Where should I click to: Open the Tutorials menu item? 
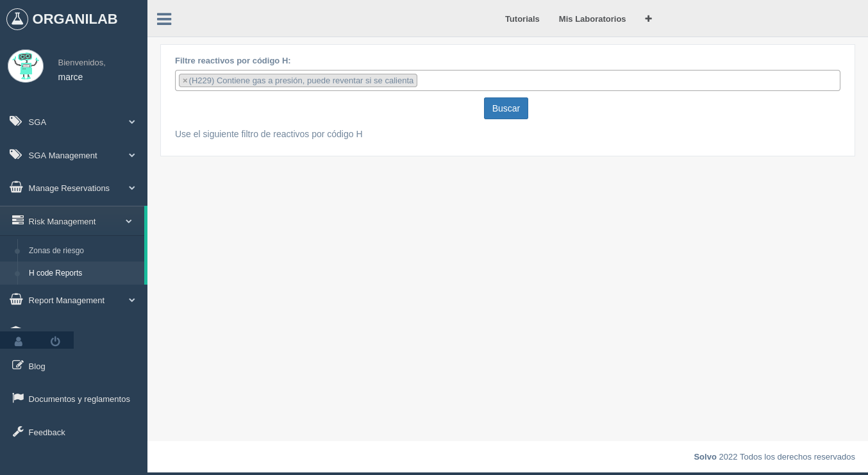coord(522,19)
